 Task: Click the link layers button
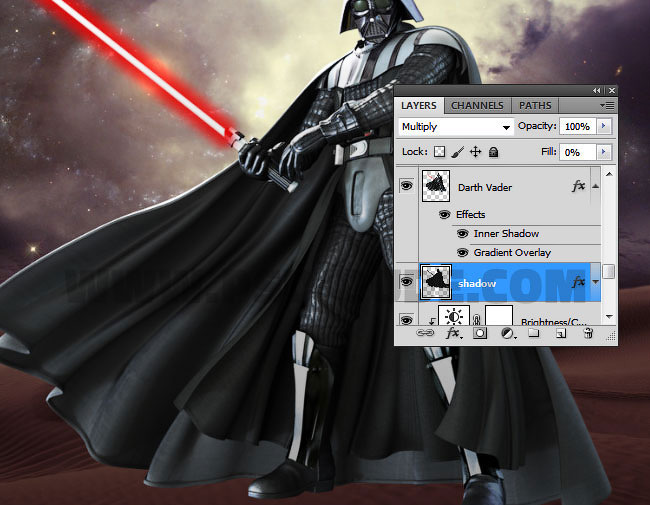(425, 333)
